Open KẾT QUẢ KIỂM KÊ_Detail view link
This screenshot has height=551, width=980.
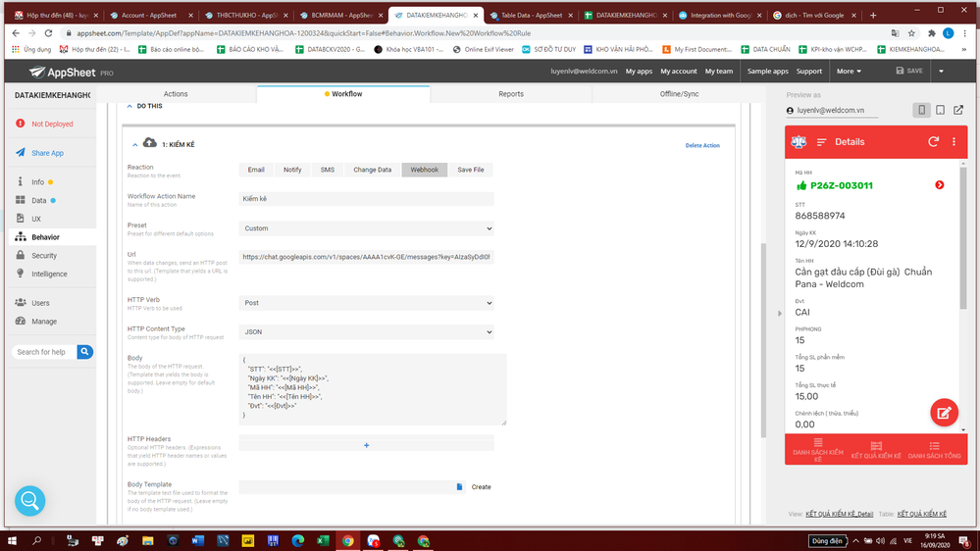[x=839, y=514]
